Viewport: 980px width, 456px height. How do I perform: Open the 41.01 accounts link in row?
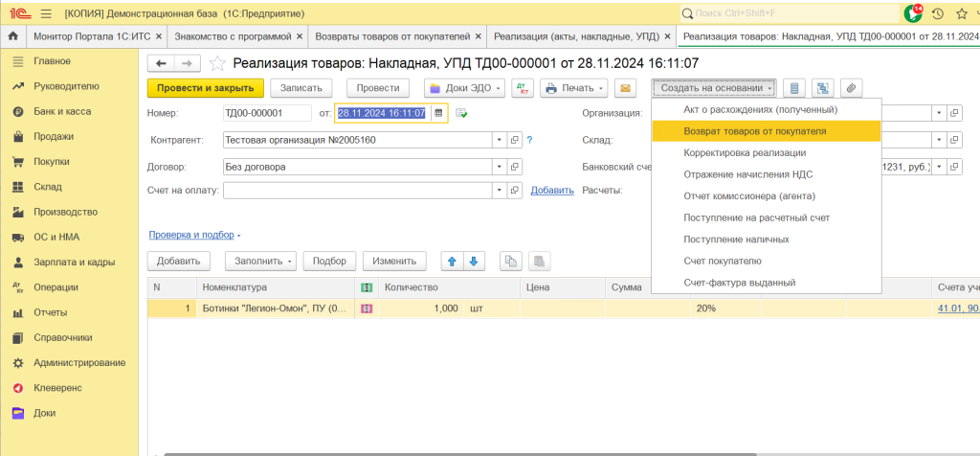tap(958, 308)
